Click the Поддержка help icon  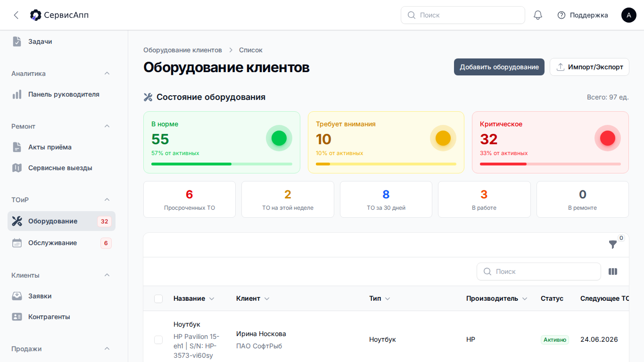[561, 15]
